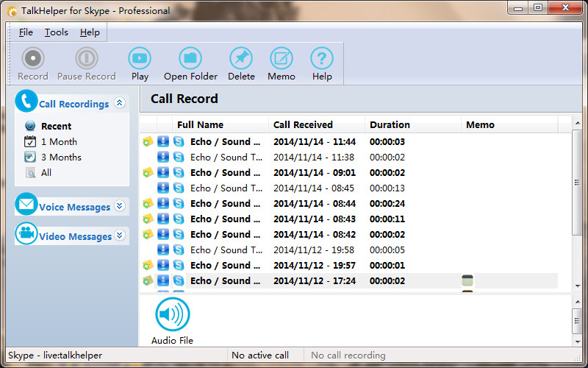Play the selected recording
Viewport: 588px width, 368px height.
coord(140,58)
